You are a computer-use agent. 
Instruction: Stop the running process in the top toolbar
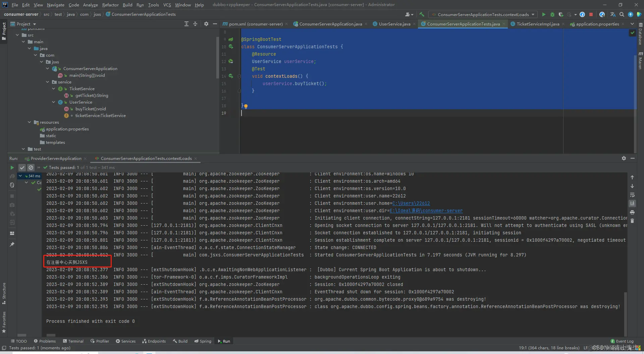591,14
